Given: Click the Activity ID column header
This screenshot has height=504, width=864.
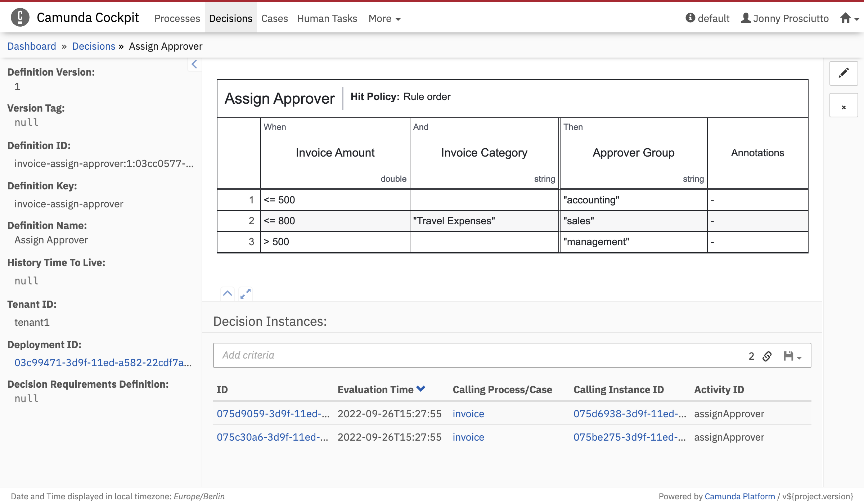Looking at the screenshot, I should click(719, 390).
